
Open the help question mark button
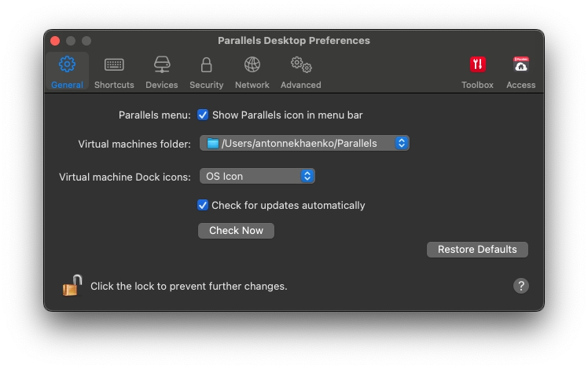(520, 286)
